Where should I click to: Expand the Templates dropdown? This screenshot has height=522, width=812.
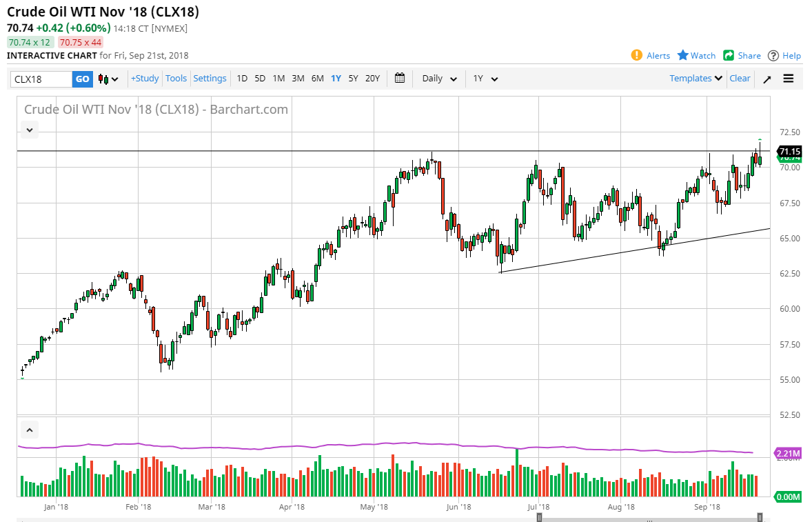click(x=695, y=79)
